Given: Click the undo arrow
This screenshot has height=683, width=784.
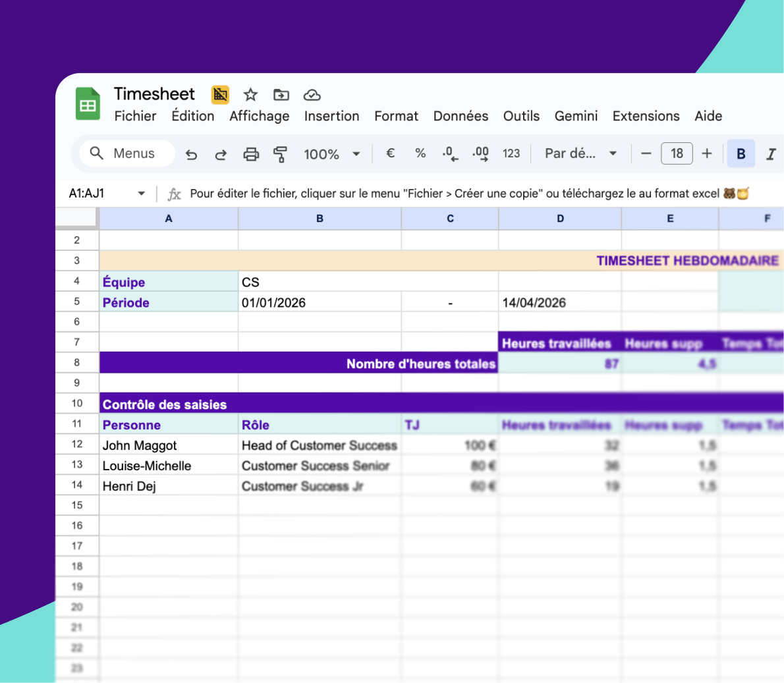Looking at the screenshot, I should [x=191, y=154].
